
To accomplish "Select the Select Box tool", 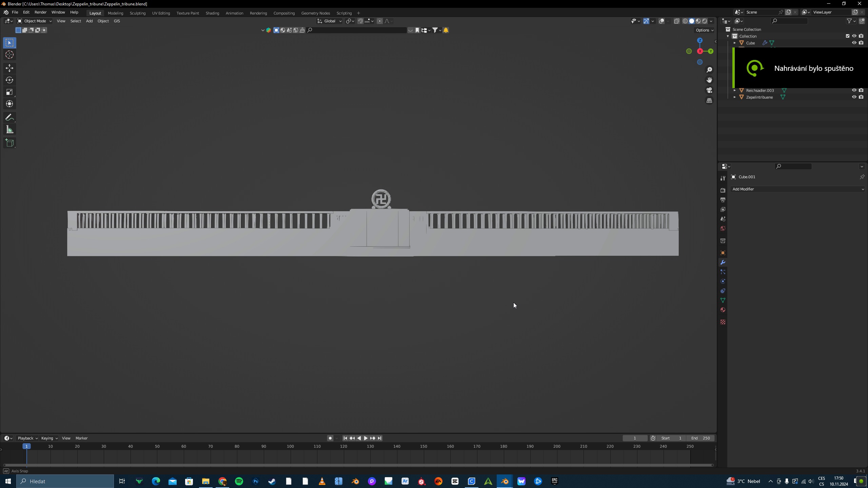I will 9,43.
